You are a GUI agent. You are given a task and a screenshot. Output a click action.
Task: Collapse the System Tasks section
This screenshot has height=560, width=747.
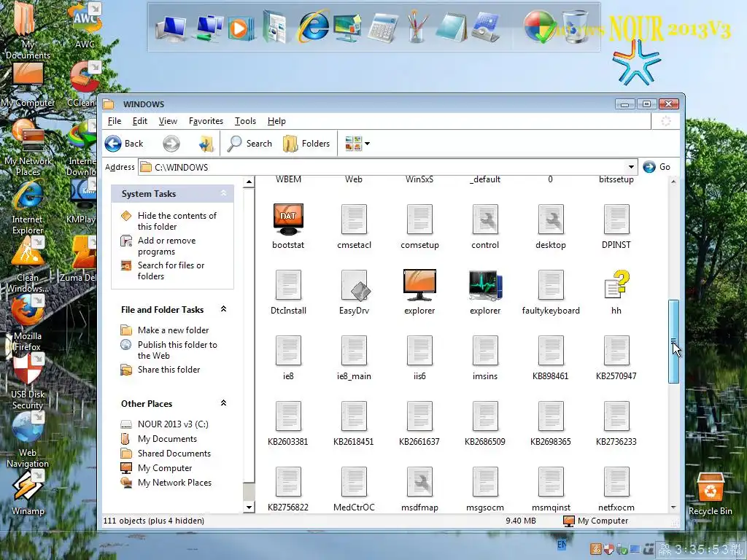click(223, 193)
